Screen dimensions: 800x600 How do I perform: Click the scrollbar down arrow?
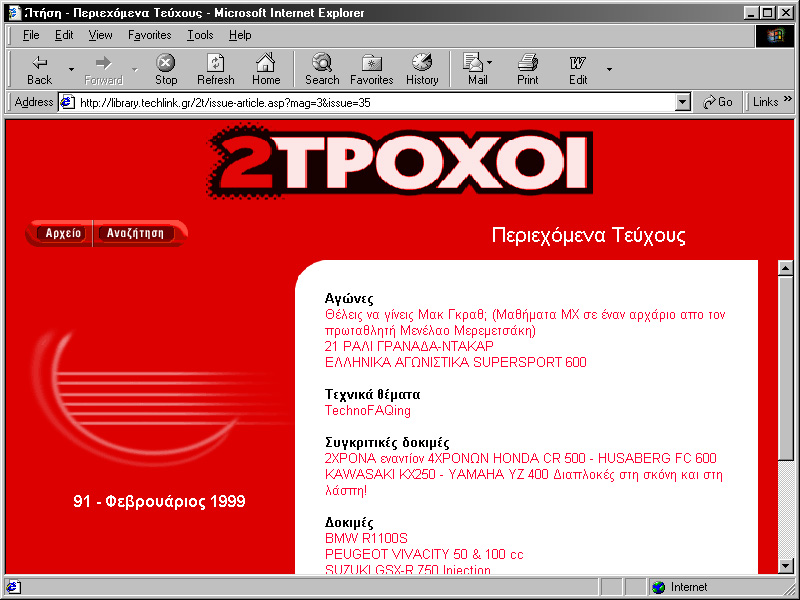[786, 565]
